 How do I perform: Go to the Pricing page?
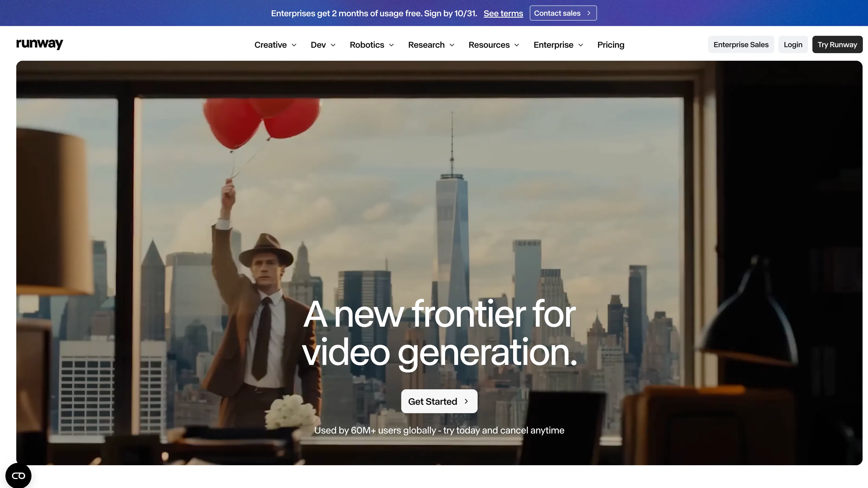point(611,45)
